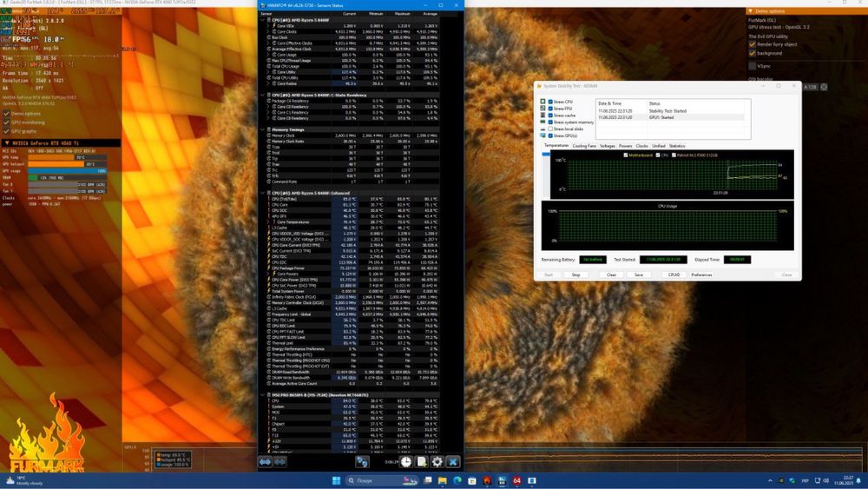Viewport: 868px width, 489px height.
Task: Toggle Render furry object in FurMark
Action: click(753, 44)
